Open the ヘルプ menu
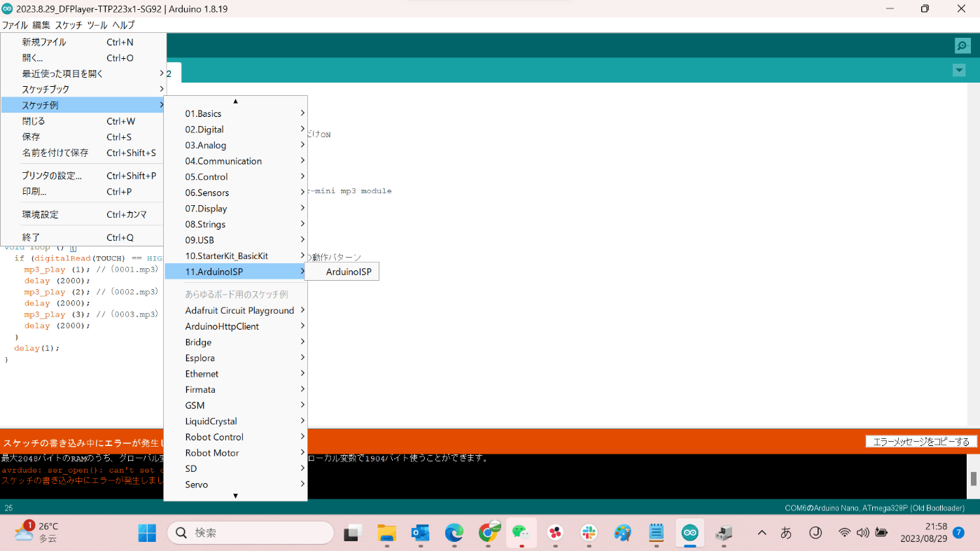Screen dimensions: 980x551 coord(123,25)
